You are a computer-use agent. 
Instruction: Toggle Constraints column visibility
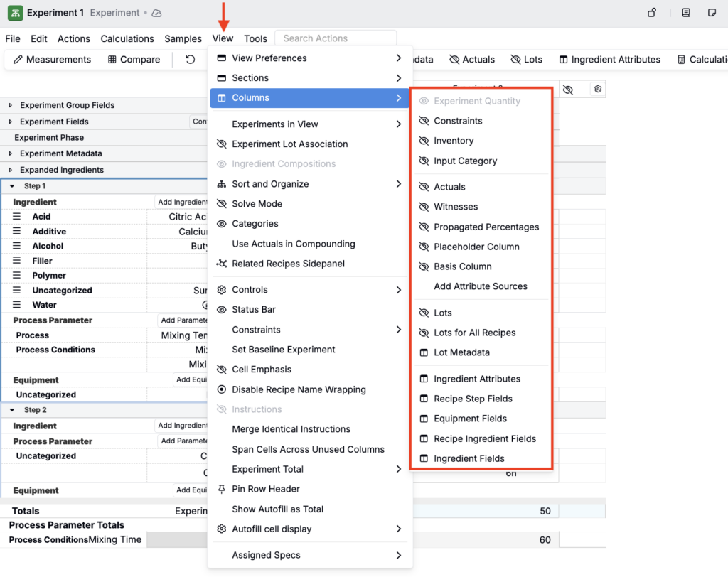coord(458,121)
